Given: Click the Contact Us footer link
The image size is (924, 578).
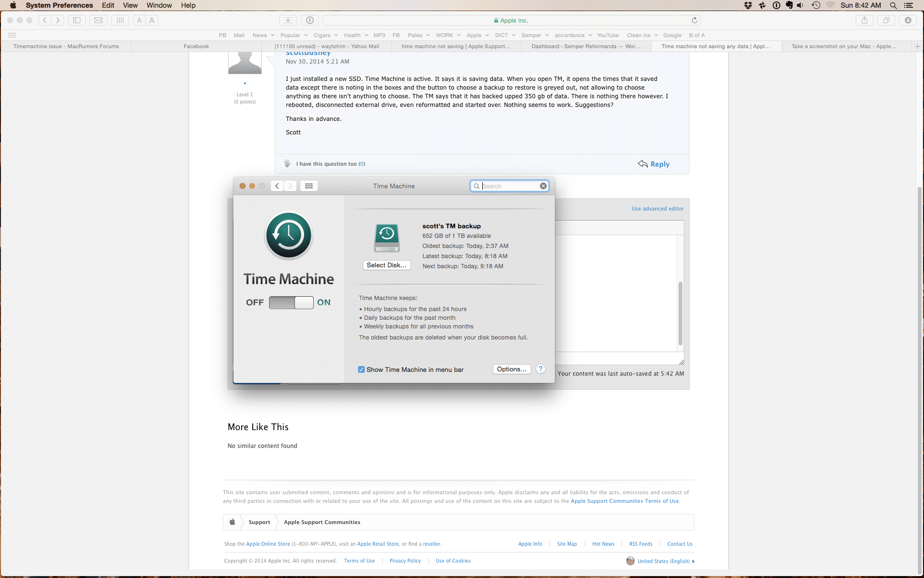Looking at the screenshot, I should coord(680,544).
